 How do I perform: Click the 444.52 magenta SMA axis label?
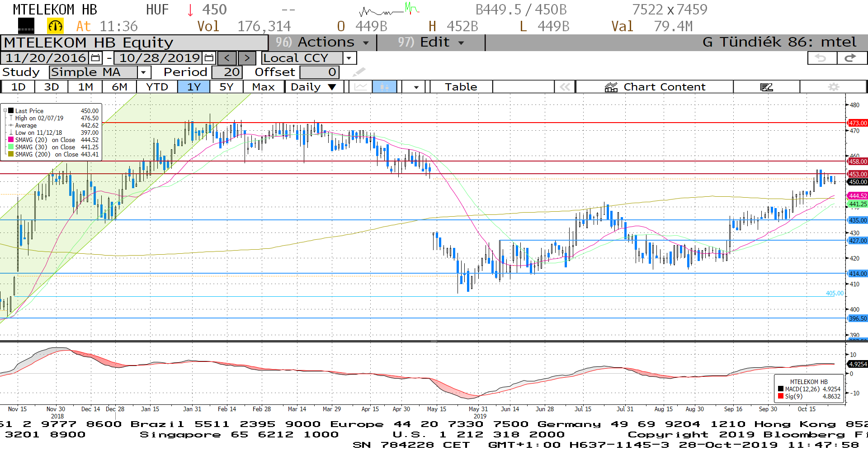[858, 196]
